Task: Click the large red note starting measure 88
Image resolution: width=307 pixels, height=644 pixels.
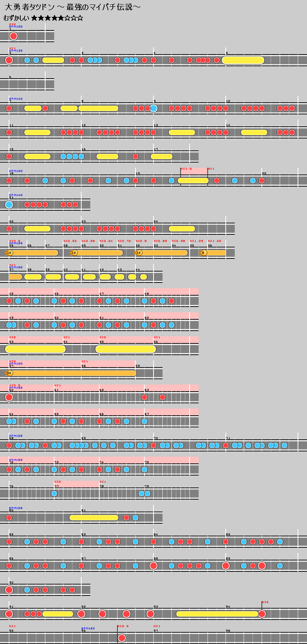Action: click(153, 566)
